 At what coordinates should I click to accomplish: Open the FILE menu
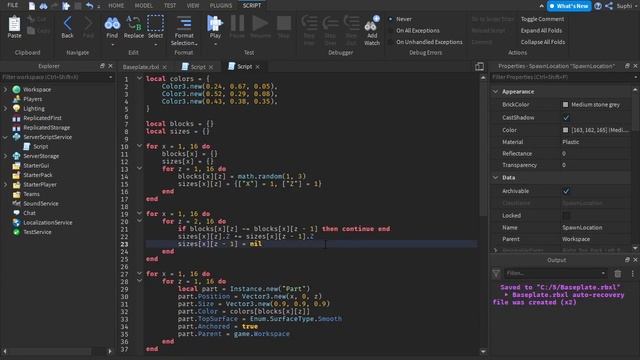[13, 5]
